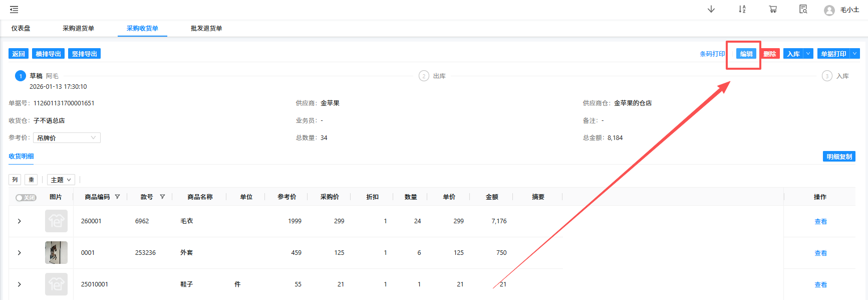Switch to the 采购退货单 tab
The width and height of the screenshot is (868, 300).
78,29
